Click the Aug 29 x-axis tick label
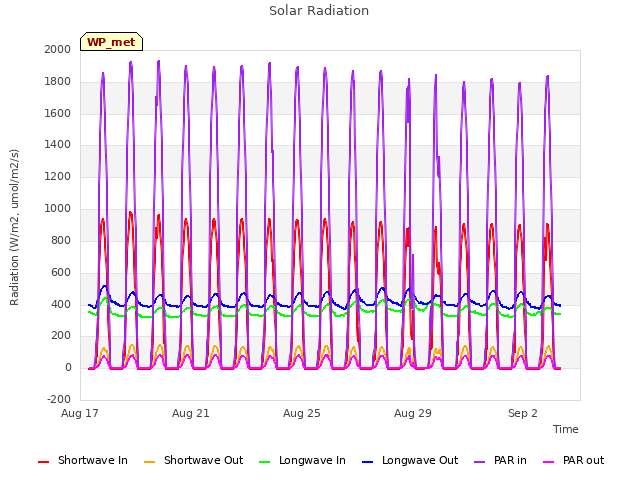This screenshot has width=640, height=480. click(413, 413)
